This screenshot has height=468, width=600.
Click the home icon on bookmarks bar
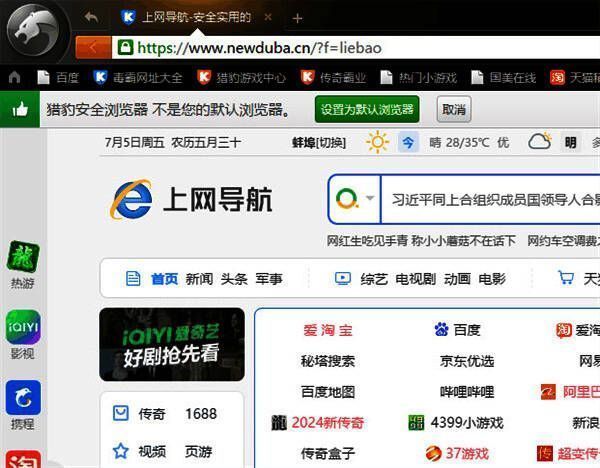tap(14, 77)
